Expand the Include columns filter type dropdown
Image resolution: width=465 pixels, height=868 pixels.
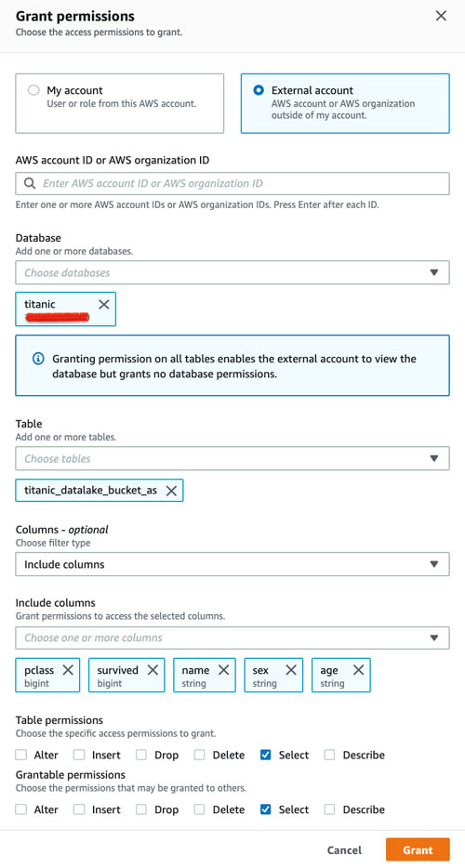click(x=232, y=564)
